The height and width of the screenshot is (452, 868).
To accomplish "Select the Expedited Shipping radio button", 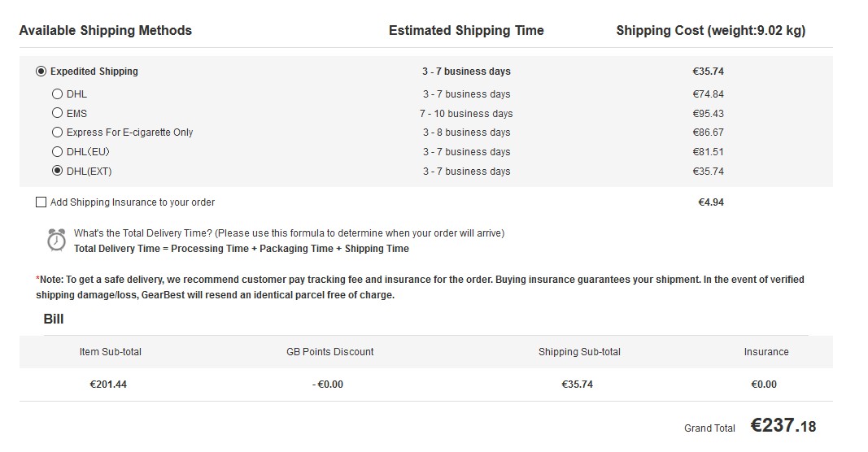I will point(41,72).
